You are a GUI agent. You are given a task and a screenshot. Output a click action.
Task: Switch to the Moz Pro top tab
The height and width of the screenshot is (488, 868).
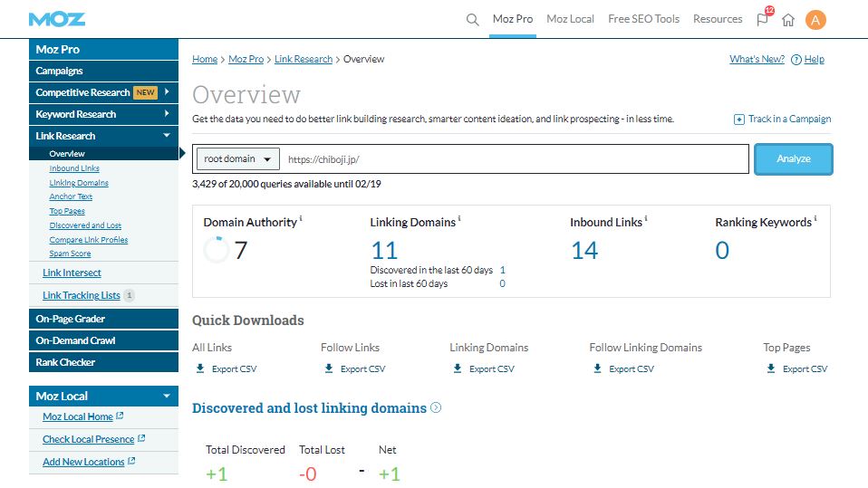(x=513, y=19)
